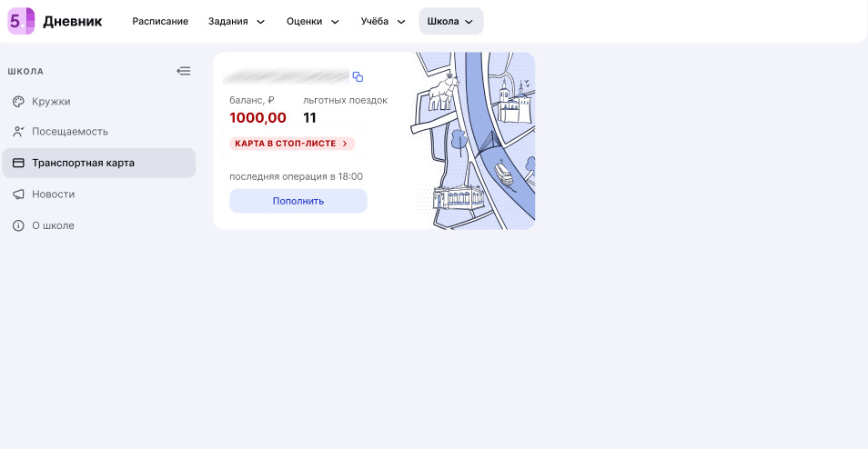Open the Задания menu label

pos(228,22)
